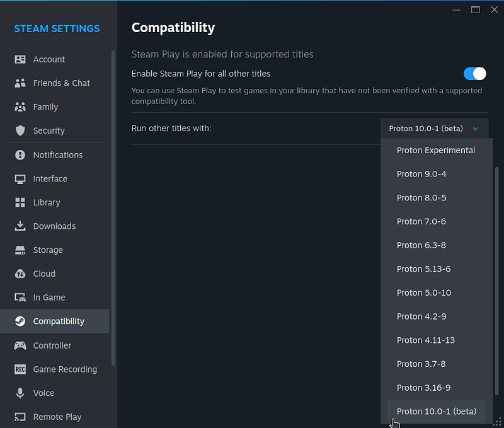The image size is (504, 428).
Task: Open Game Recording settings
Action: 55,369
